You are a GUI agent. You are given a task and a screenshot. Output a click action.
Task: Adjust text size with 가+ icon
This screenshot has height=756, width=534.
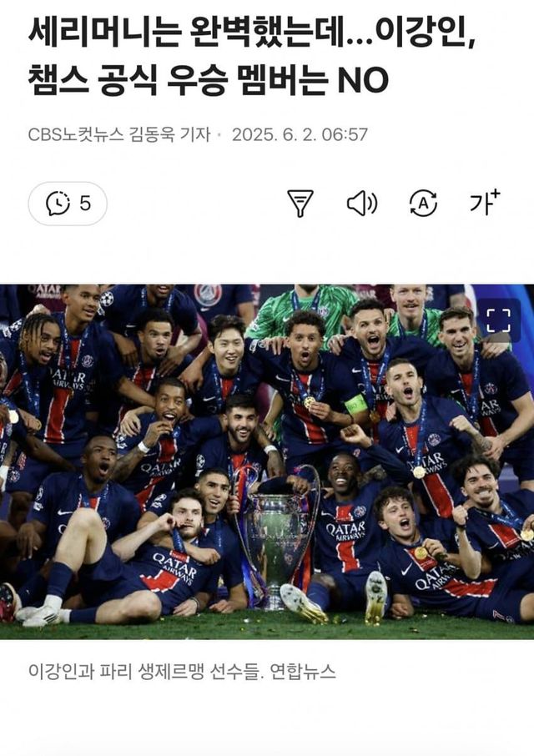[x=485, y=202]
